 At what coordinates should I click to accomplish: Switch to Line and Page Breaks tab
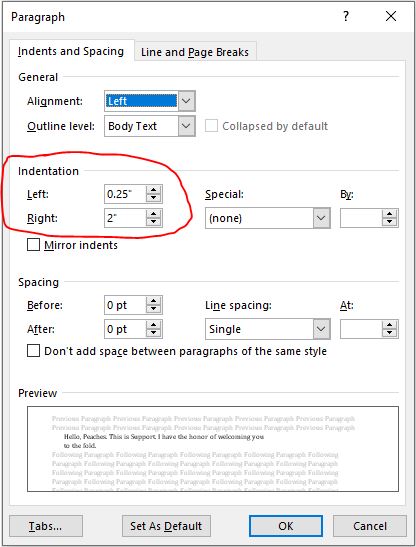tap(195, 52)
